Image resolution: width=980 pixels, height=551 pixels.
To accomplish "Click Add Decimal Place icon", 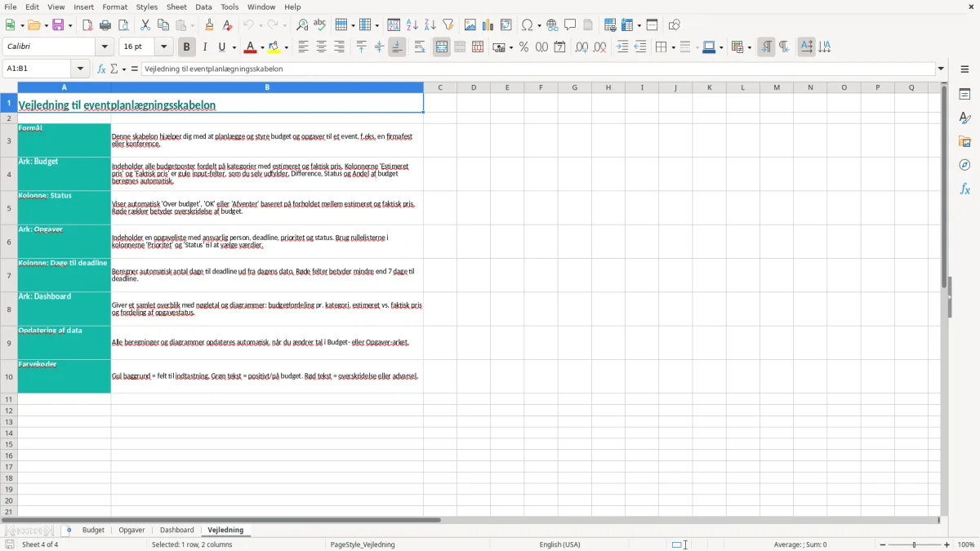I will point(582,47).
